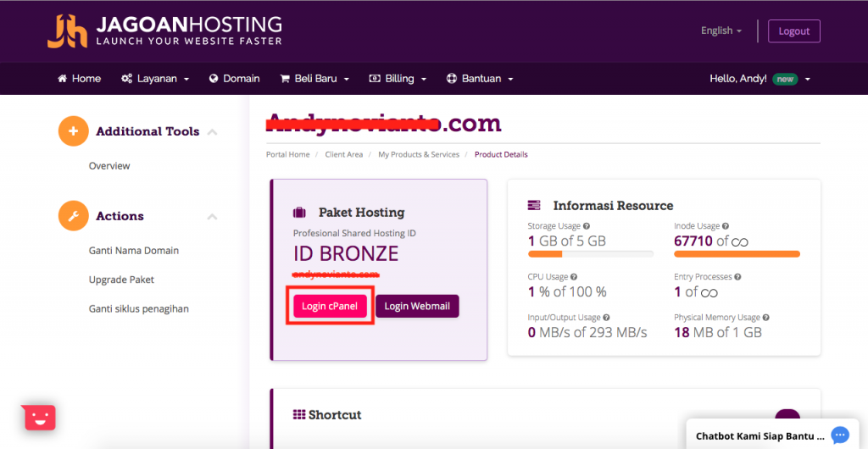868x449 pixels.
Task: Click the Login Webmail button
Action: [x=417, y=306]
